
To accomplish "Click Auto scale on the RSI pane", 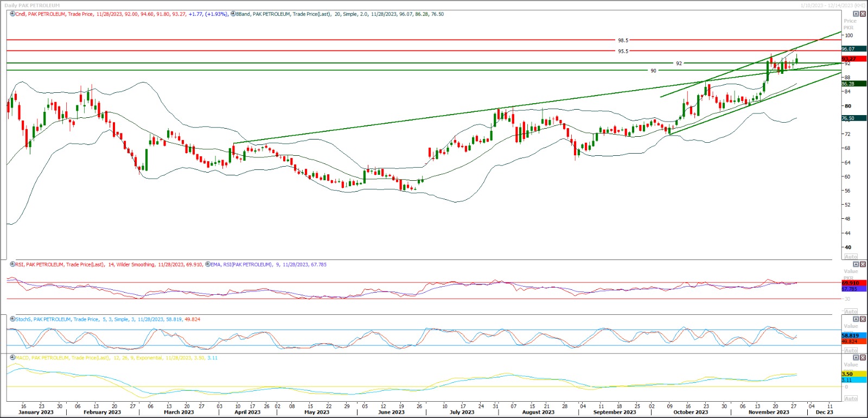I will click(851, 312).
